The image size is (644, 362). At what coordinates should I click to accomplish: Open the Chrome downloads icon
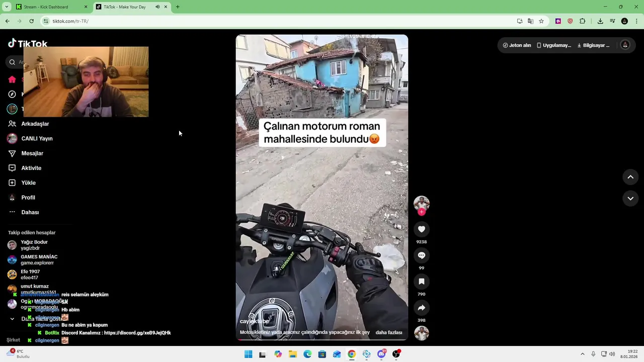(600, 21)
